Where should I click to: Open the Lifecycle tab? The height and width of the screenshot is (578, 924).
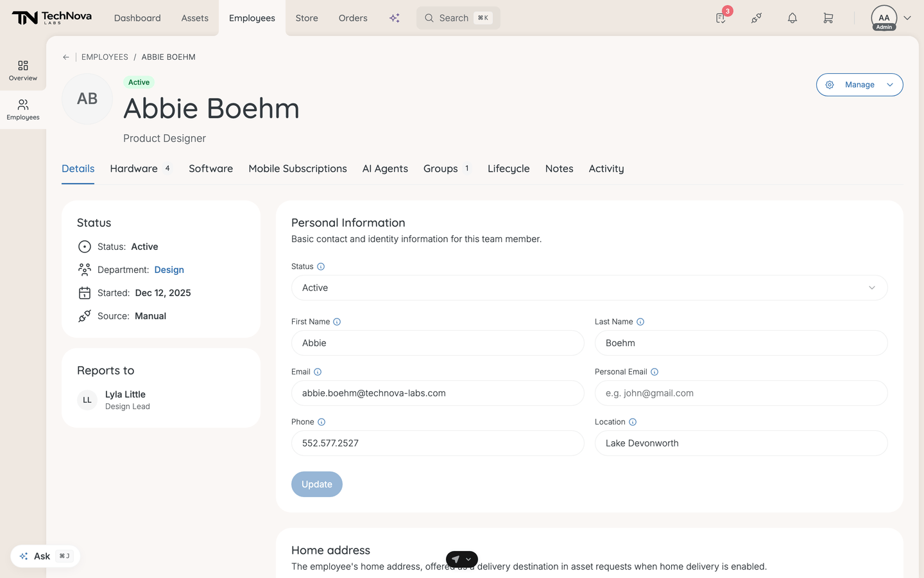(509, 168)
